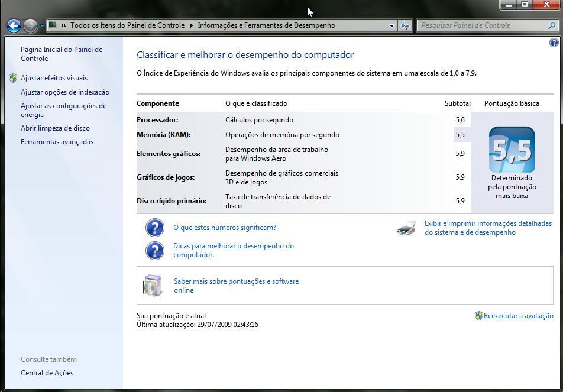Go back with the blue Back arrow
Viewport: 563px width, 392px height.
(x=14, y=25)
